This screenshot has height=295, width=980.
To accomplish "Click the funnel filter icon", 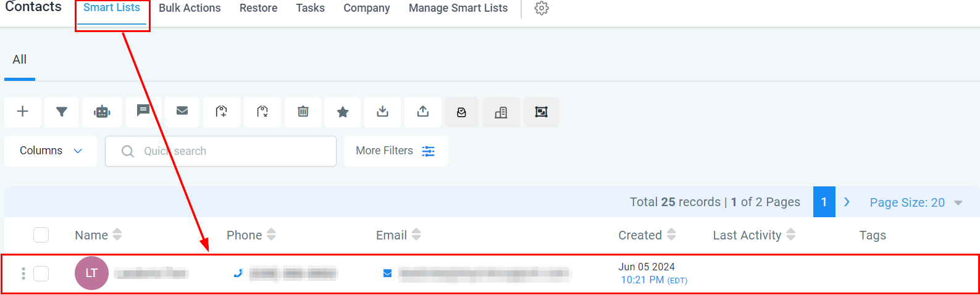I will click(62, 112).
